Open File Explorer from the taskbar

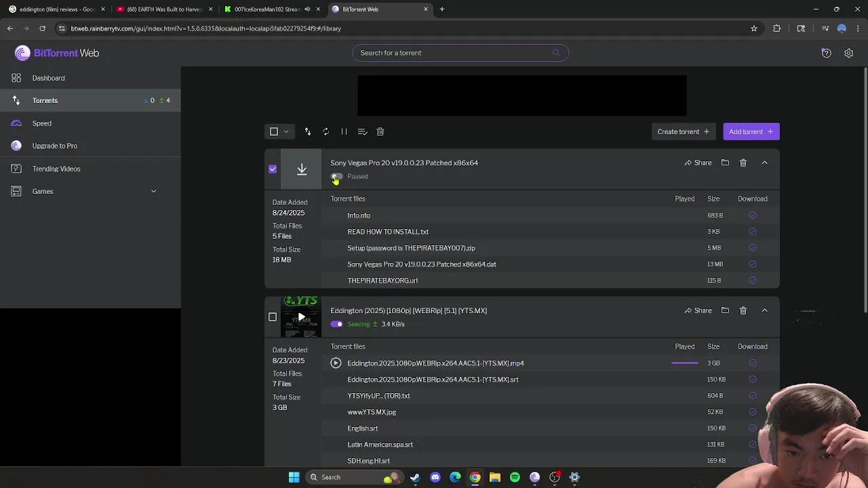495,477
